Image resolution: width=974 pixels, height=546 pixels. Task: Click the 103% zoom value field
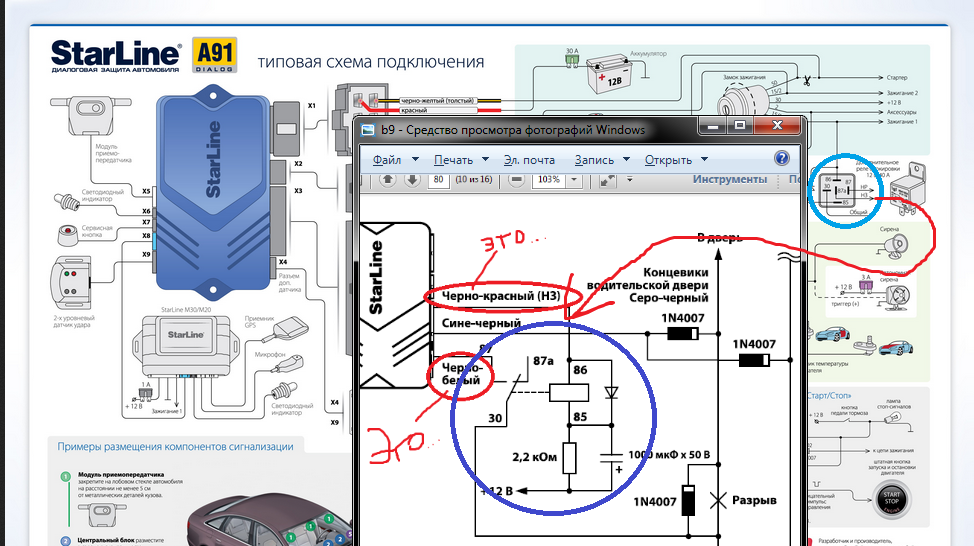click(x=548, y=180)
